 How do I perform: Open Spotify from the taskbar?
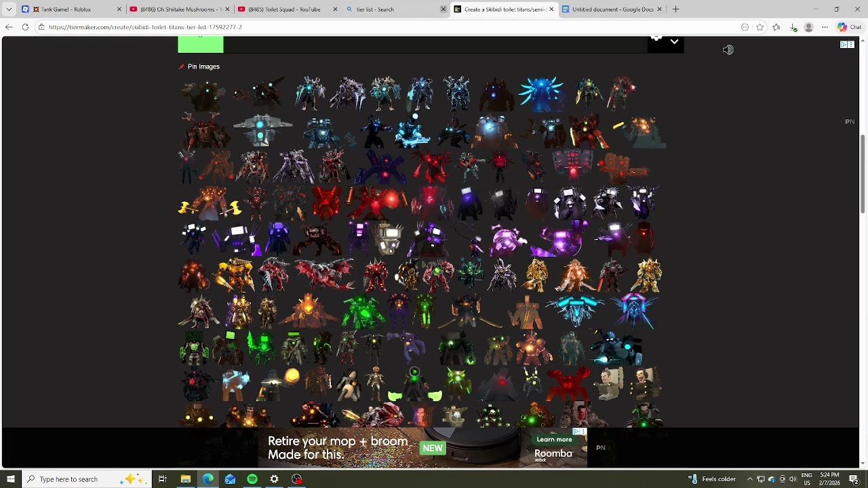coord(252,479)
